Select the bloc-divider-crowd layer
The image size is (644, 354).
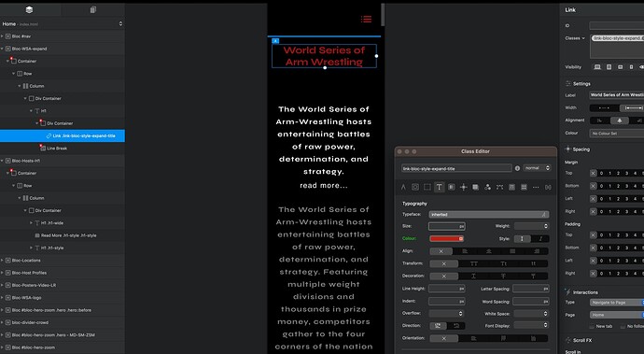click(63, 322)
